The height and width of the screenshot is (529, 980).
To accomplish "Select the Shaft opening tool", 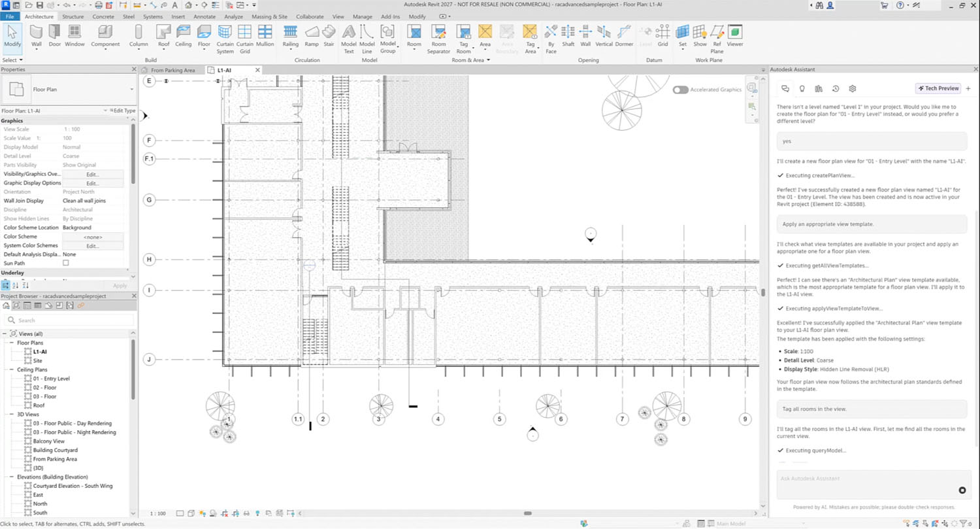I will click(568, 36).
